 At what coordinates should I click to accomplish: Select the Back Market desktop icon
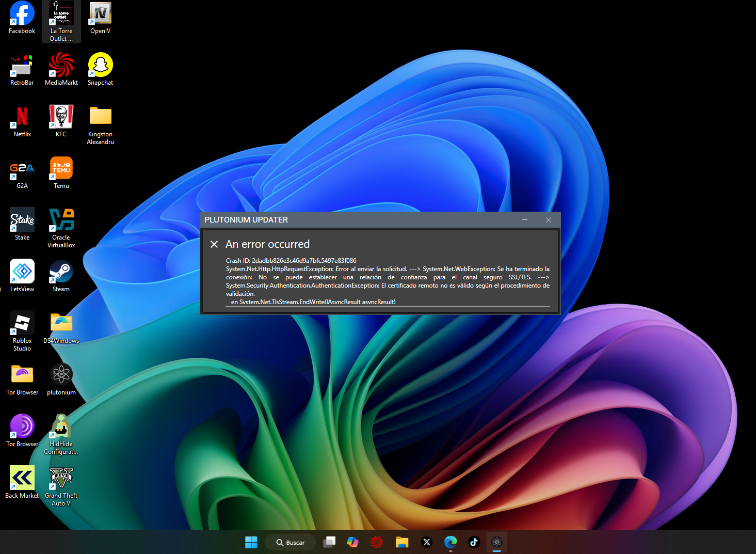[x=22, y=483]
